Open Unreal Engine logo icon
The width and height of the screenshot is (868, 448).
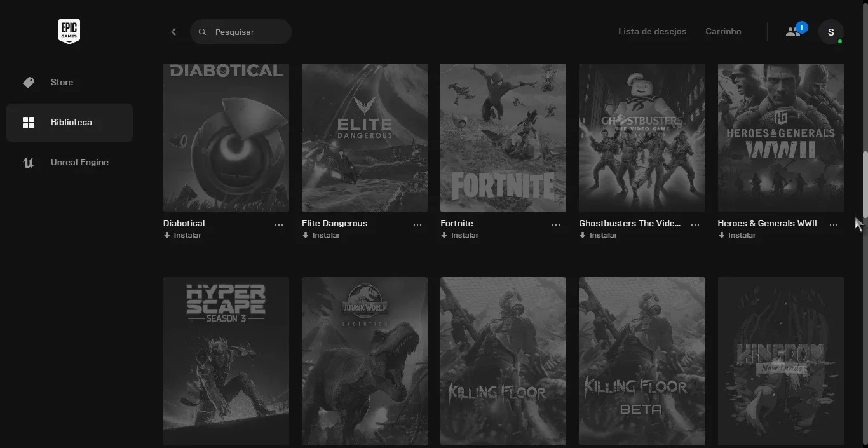29,163
